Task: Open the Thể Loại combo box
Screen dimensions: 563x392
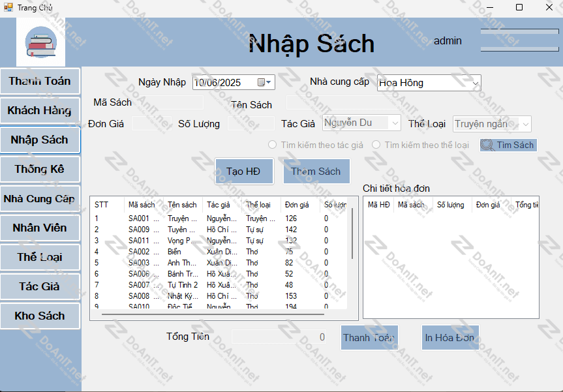Action: (x=525, y=124)
